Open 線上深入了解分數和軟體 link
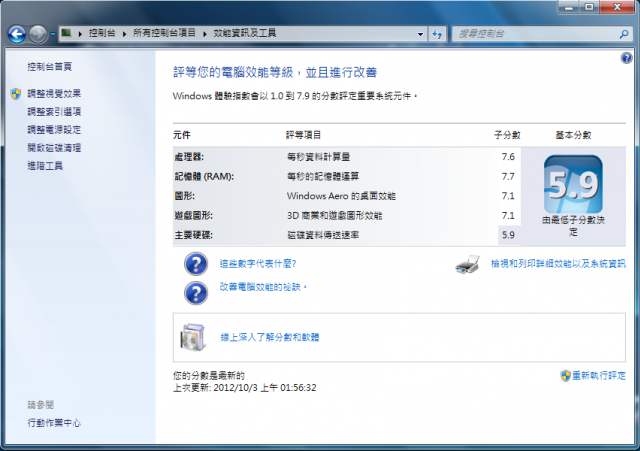This screenshot has width=640, height=451. [270, 337]
